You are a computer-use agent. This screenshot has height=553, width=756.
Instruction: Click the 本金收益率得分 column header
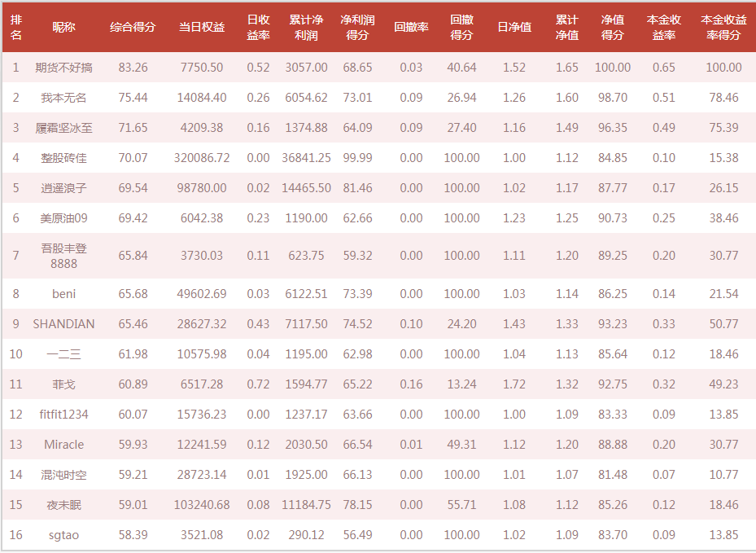(x=723, y=27)
